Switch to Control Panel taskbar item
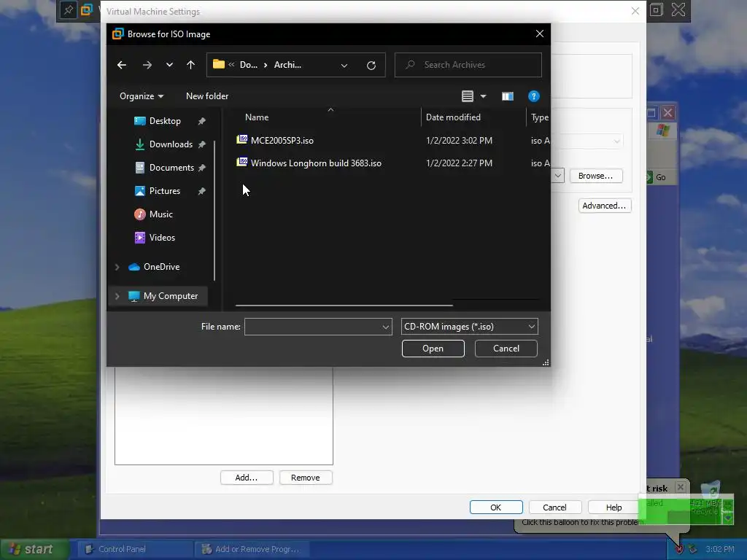 [x=134, y=549]
